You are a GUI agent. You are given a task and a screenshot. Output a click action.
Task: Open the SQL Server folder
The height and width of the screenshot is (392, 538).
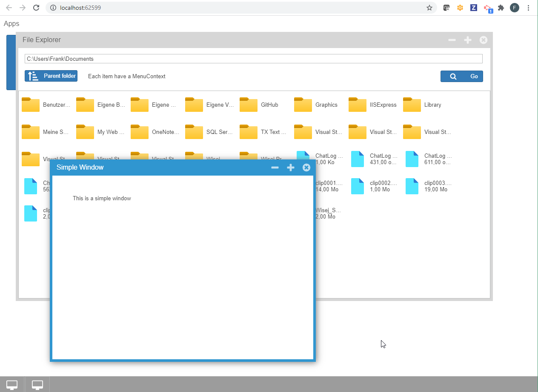(209, 132)
